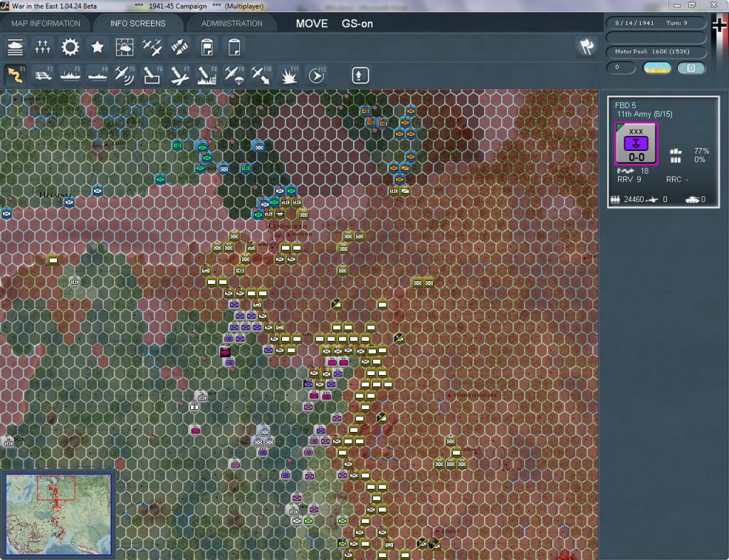Click the 24460 men count

click(x=634, y=199)
